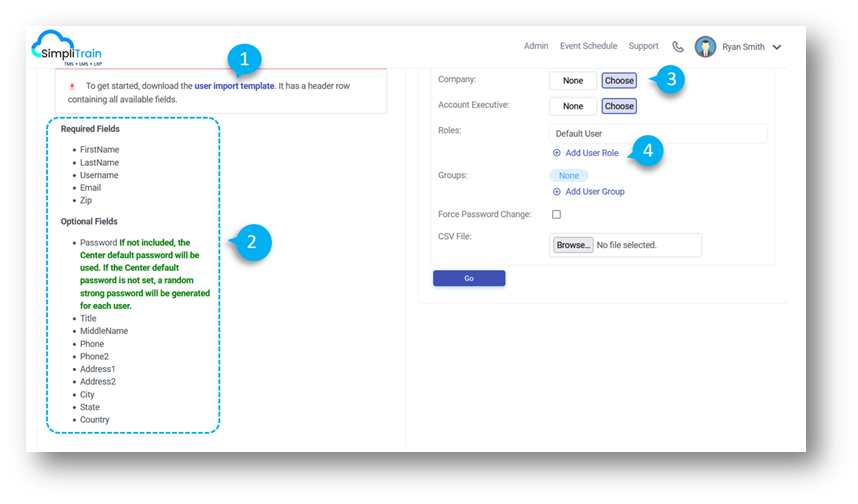Click the 'Title' list item
Screen dimensions: 858x504
coord(88,318)
